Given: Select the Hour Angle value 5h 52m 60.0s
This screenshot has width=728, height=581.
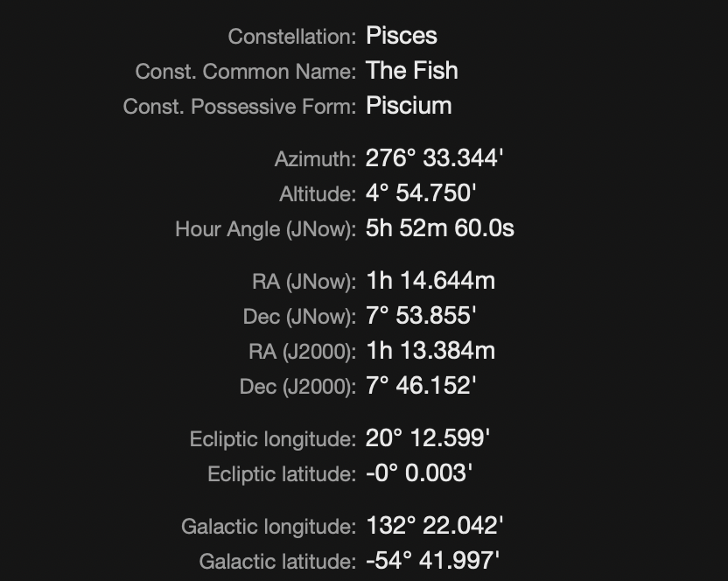Looking at the screenshot, I should [440, 228].
